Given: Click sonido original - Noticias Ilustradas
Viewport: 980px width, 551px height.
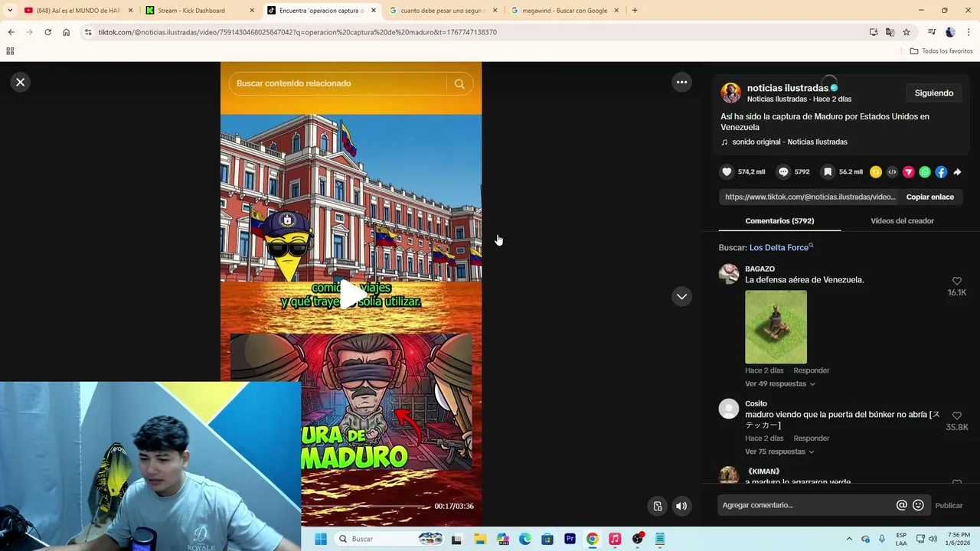Looking at the screenshot, I should click(x=789, y=142).
